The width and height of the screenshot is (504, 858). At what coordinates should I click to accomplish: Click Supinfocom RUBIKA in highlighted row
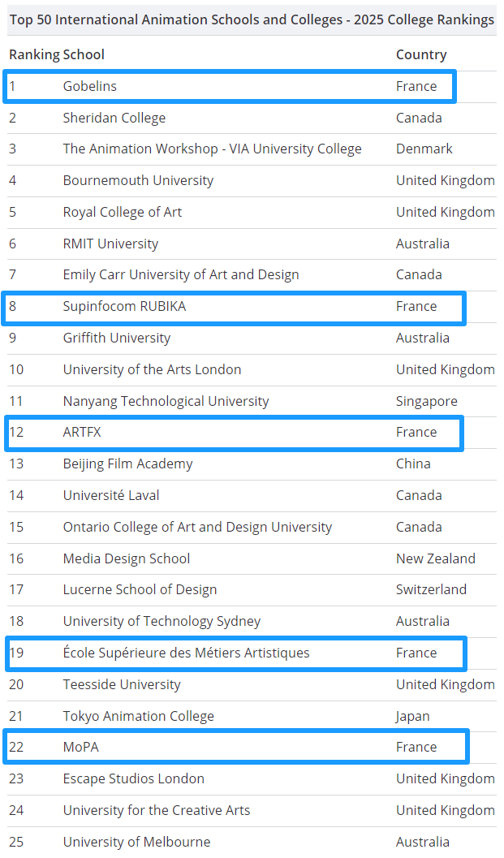point(118,306)
